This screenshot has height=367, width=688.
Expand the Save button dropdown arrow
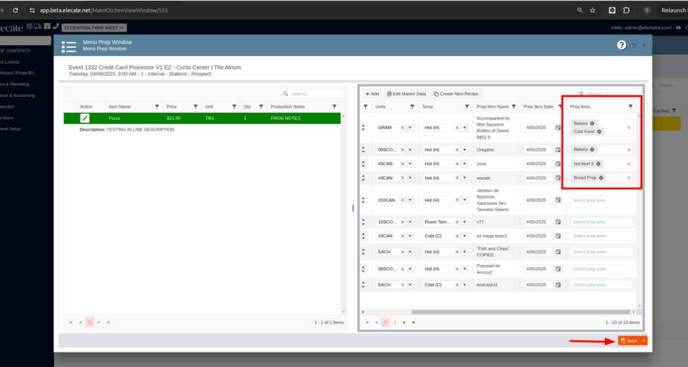coord(643,341)
